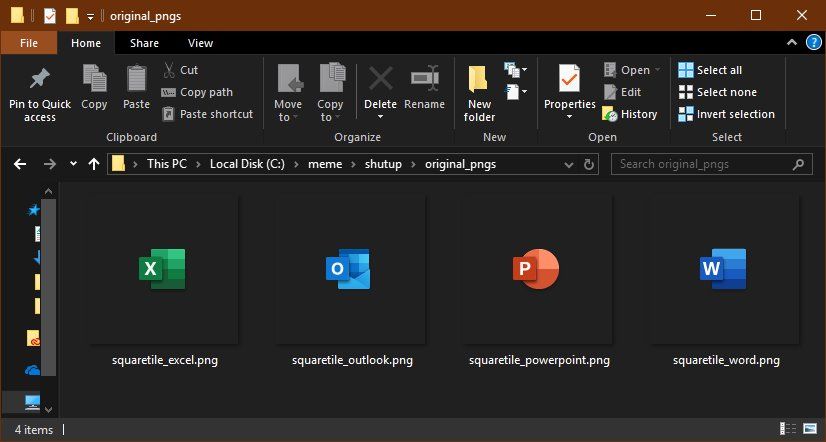Select the squaretile_word.png thumbnail
This screenshot has height=442, width=826.
tap(723, 269)
